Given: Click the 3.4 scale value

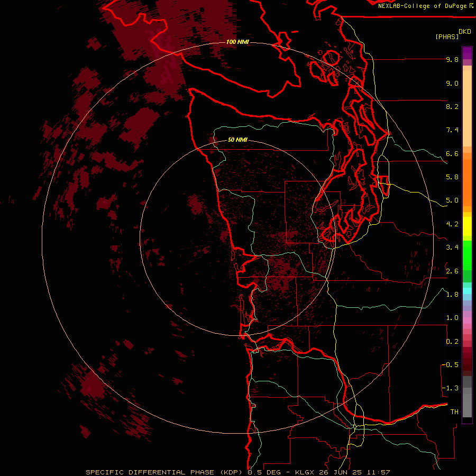Looking at the screenshot, I should coord(452,248).
